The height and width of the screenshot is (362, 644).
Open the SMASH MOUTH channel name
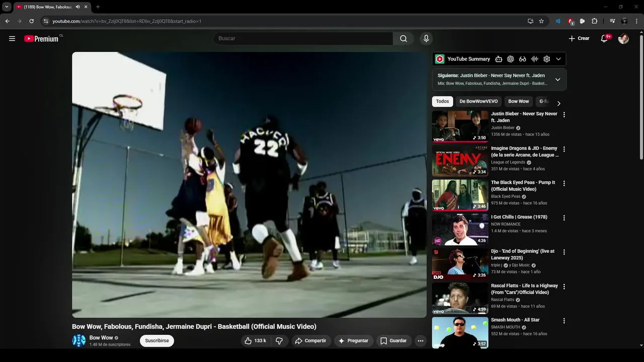click(x=506, y=327)
